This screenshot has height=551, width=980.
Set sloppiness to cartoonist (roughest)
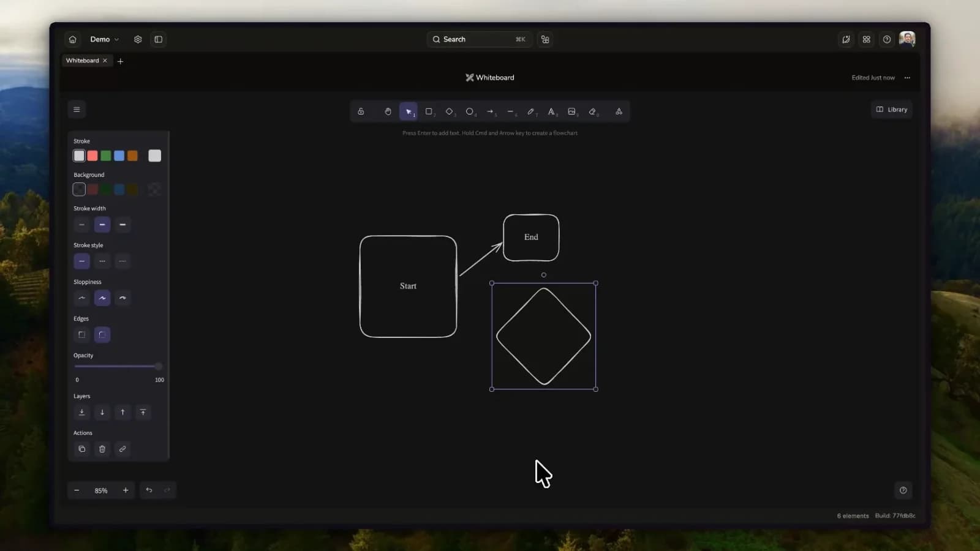(123, 298)
